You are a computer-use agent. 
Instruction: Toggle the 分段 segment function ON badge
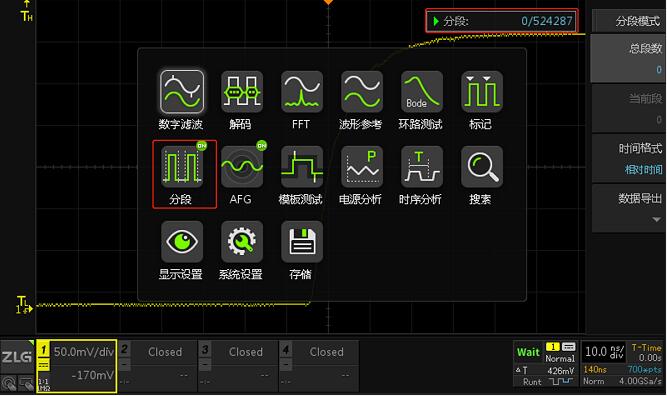[x=202, y=146]
